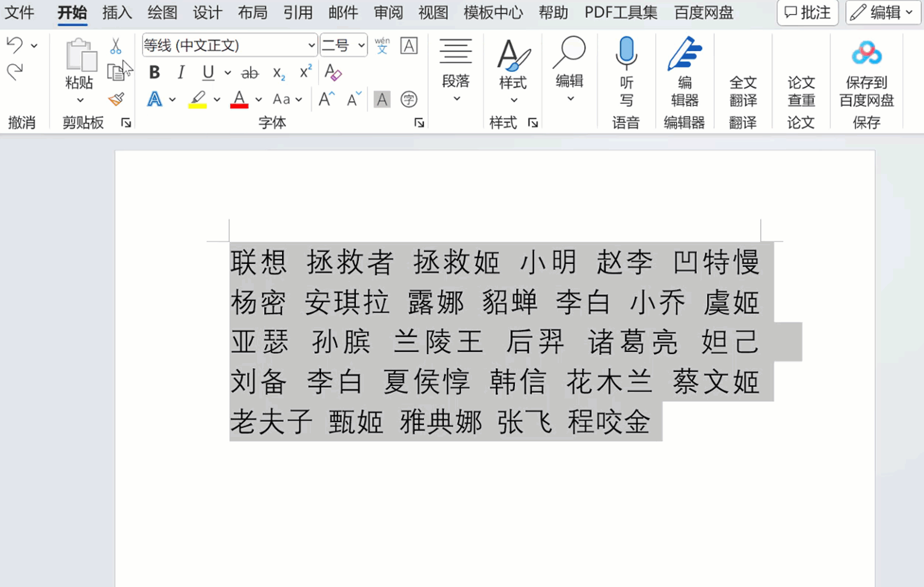Clear all formatting with the eraser icon
The width and height of the screenshot is (924, 587).
pos(333,72)
